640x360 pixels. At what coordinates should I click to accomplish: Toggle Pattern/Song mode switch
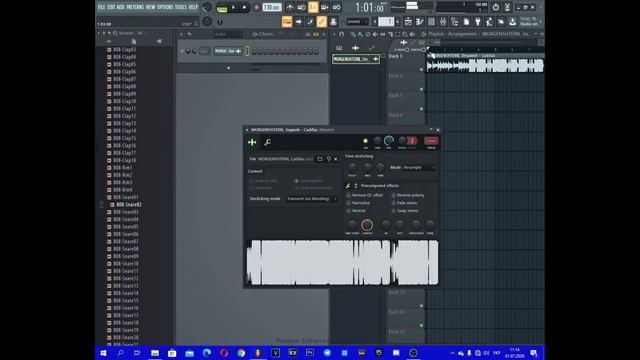point(222,7)
